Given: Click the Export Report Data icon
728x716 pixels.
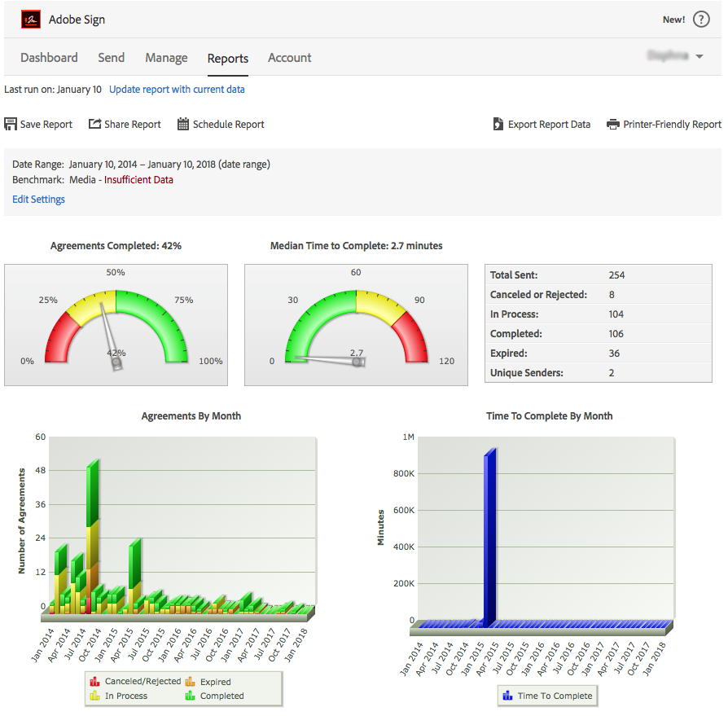Looking at the screenshot, I should coord(497,124).
